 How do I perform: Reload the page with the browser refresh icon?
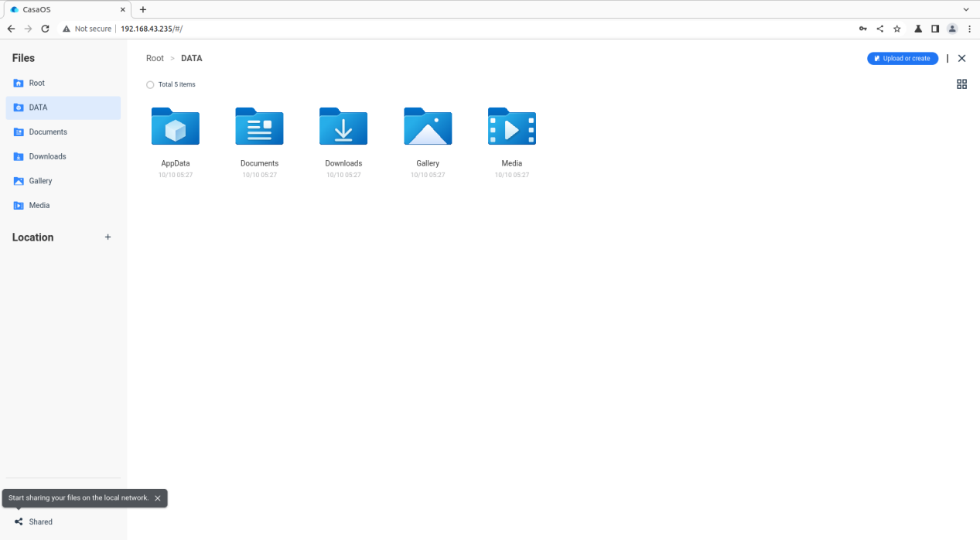tap(45, 29)
